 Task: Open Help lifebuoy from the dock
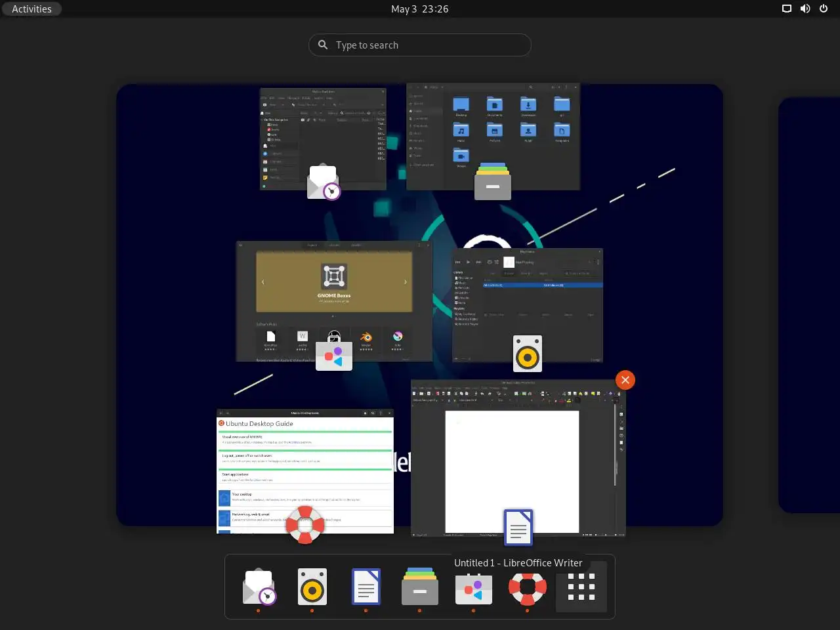coord(528,588)
